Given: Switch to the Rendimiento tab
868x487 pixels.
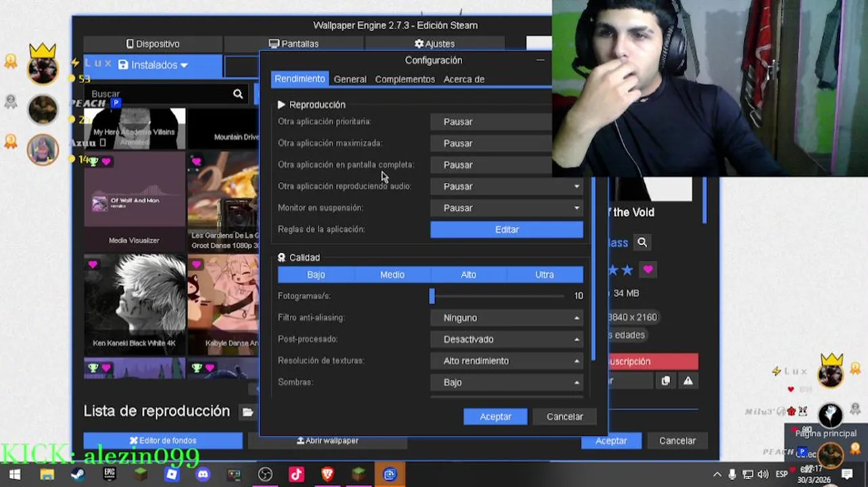Looking at the screenshot, I should pyautogui.click(x=299, y=79).
